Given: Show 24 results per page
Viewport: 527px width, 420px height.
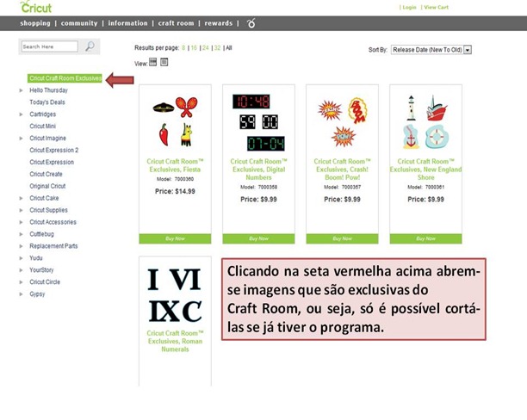Looking at the screenshot, I should [206, 47].
